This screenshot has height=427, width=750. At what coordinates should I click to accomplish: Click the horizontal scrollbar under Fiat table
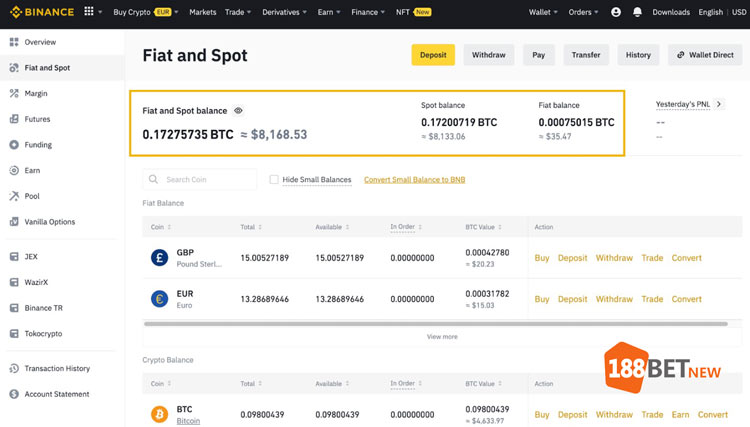click(x=436, y=324)
